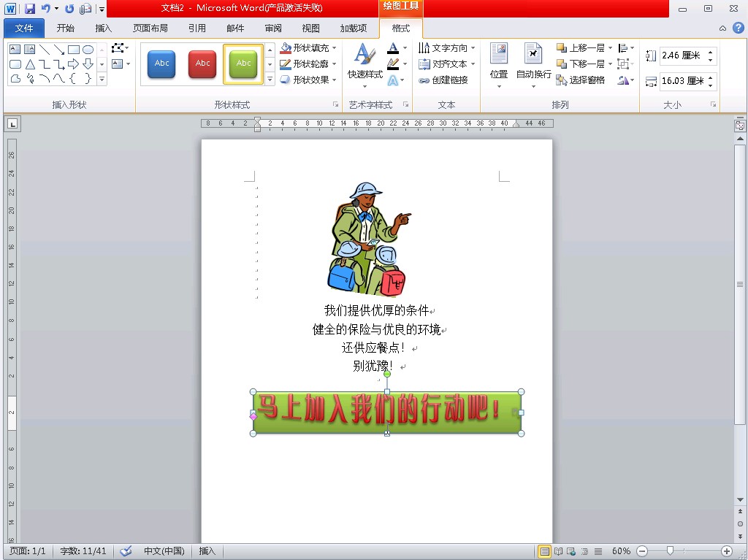Click the Edit Shape points icon

point(118,48)
